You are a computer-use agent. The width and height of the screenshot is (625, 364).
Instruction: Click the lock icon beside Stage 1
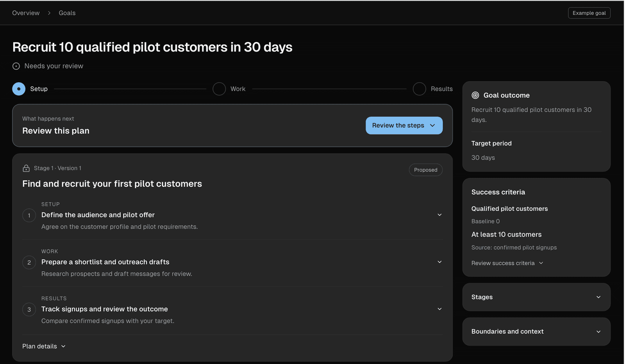[26, 168]
